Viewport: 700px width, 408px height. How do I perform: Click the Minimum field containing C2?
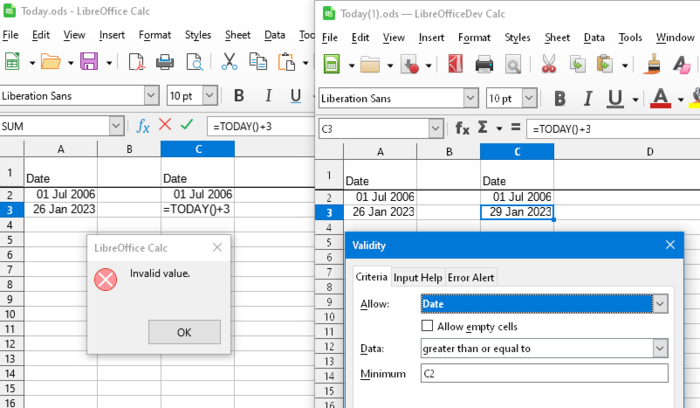[x=543, y=373]
